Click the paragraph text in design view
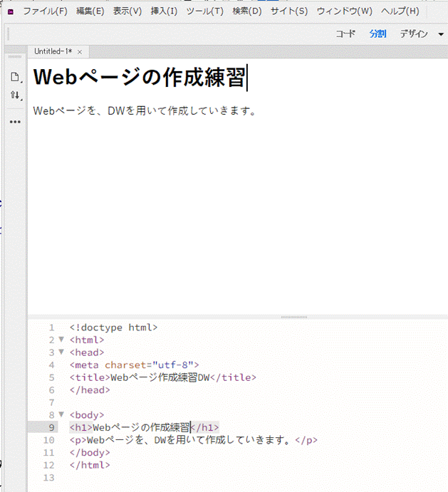The height and width of the screenshot is (492, 448). (144, 111)
